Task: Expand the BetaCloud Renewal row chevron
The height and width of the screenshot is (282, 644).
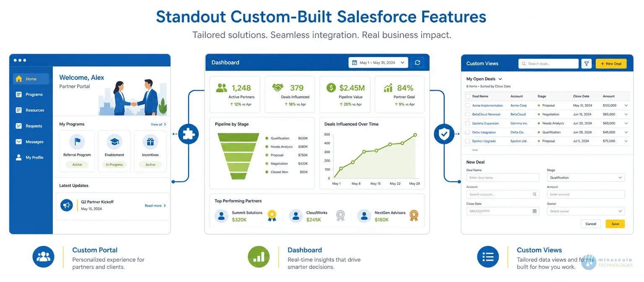Action: pos(626,115)
